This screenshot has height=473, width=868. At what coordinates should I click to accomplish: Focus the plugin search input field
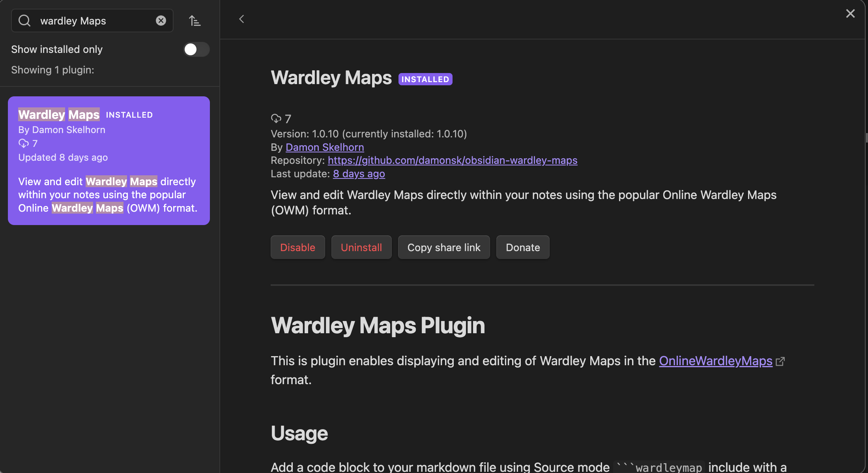point(92,21)
